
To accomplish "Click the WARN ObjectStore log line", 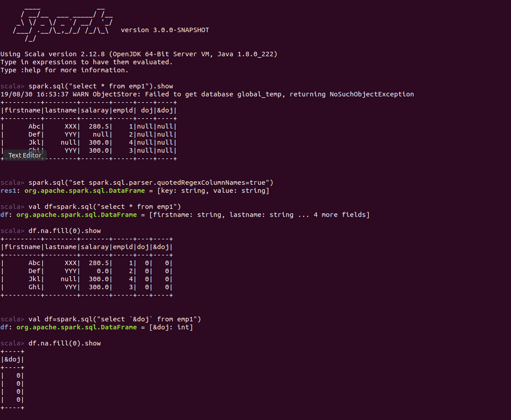I will (207, 94).
